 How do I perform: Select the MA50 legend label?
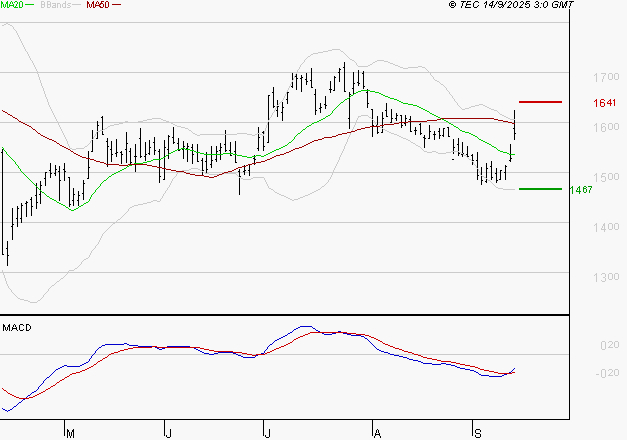(x=97, y=5)
